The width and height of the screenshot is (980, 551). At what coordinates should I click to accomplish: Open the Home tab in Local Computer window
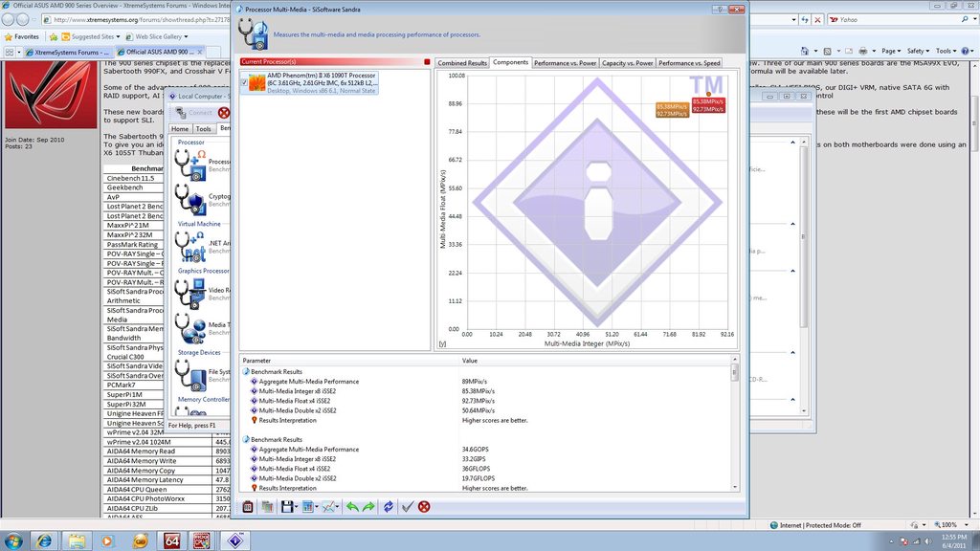[180, 129]
